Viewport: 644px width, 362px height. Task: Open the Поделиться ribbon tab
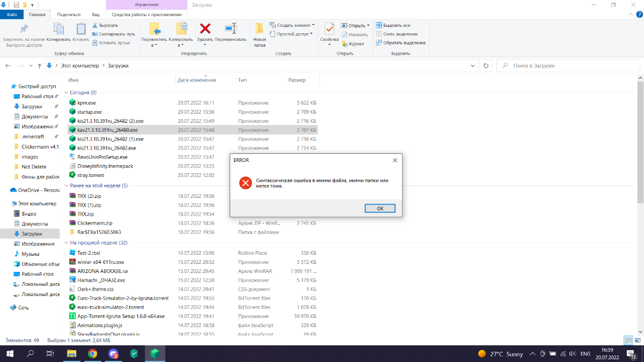pyautogui.click(x=68, y=14)
